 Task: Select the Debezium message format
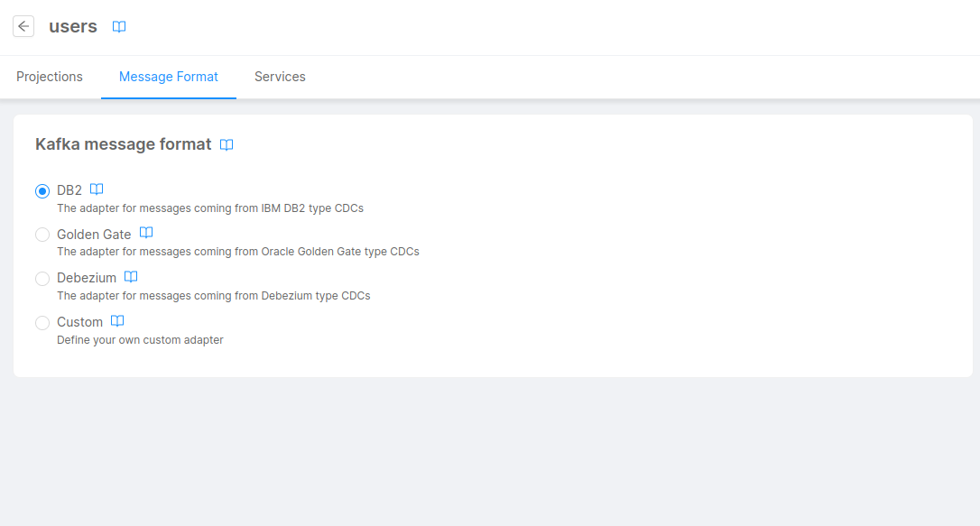pyautogui.click(x=42, y=278)
